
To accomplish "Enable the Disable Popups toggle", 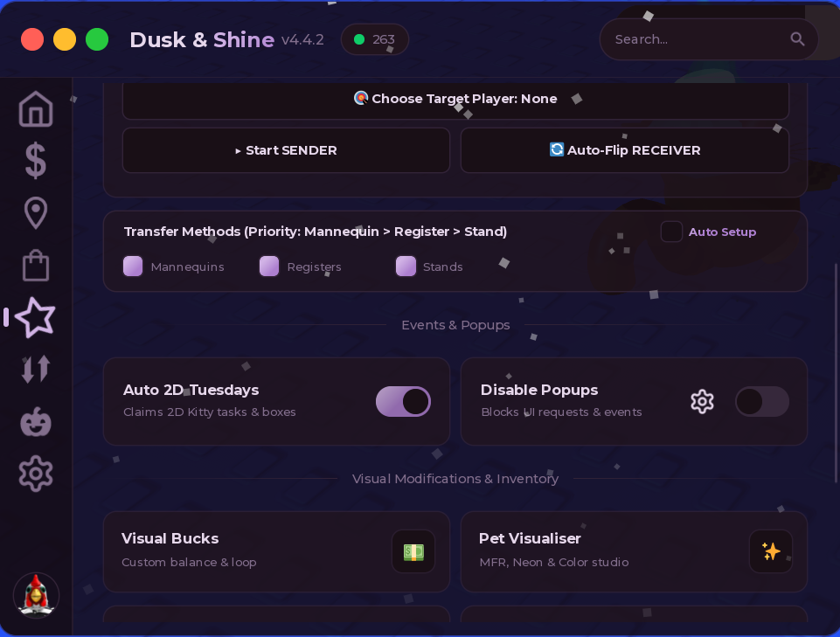I will pos(761,401).
